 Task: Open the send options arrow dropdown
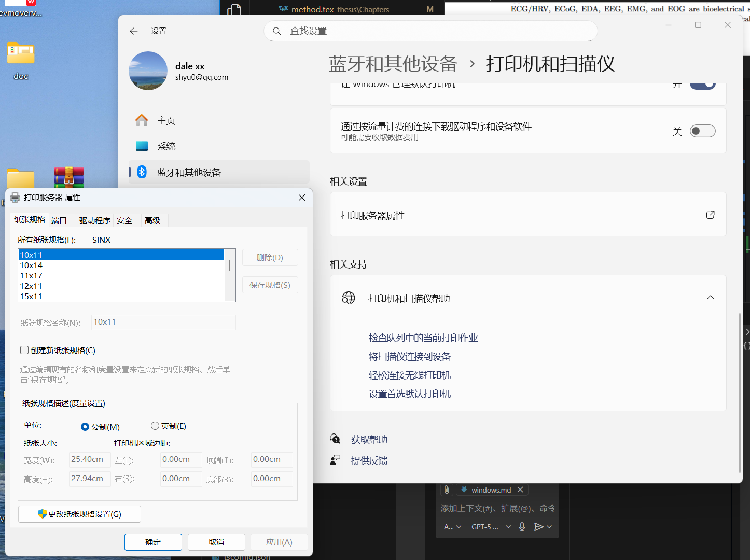(x=549, y=527)
